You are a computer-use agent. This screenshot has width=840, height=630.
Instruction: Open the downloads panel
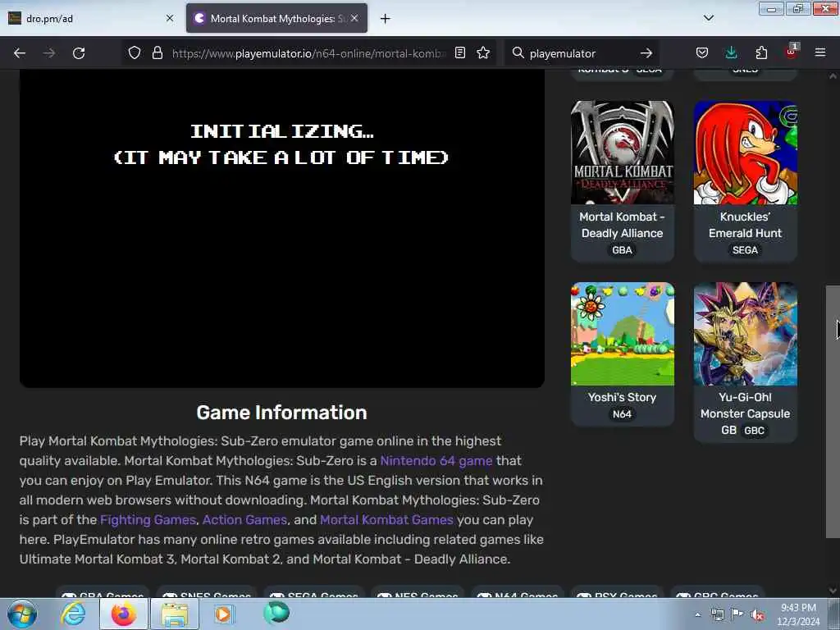tap(731, 53)
